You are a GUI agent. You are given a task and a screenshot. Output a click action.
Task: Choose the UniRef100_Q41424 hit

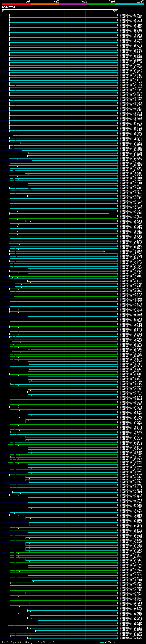(131, 256)
